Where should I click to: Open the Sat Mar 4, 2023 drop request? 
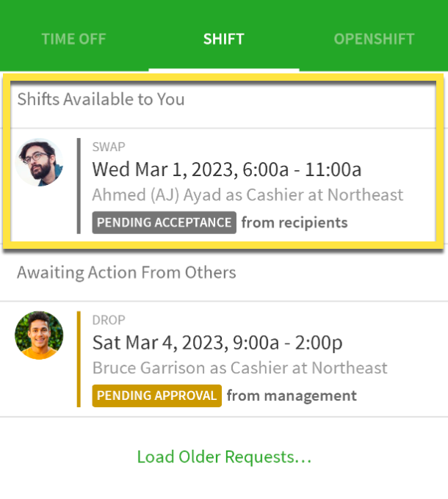224,359
